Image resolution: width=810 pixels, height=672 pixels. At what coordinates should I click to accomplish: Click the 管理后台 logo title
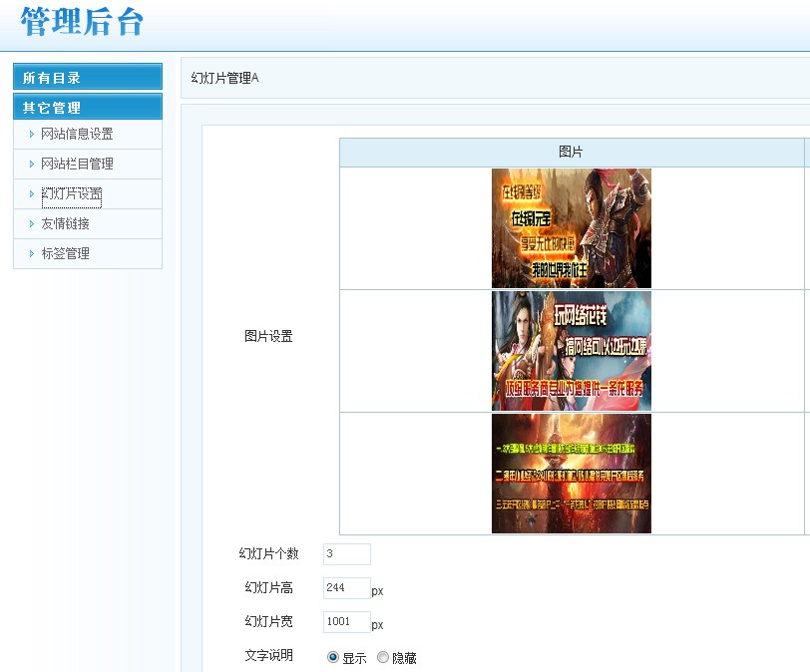(82, 22)
